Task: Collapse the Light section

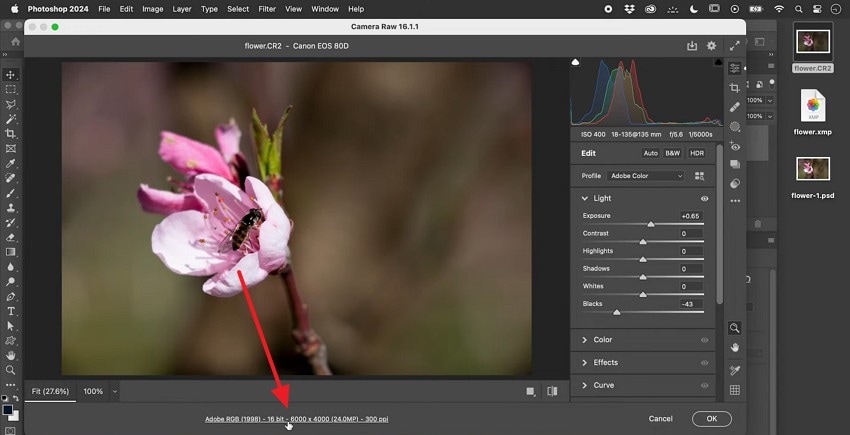Action: (x=585, y=199)
